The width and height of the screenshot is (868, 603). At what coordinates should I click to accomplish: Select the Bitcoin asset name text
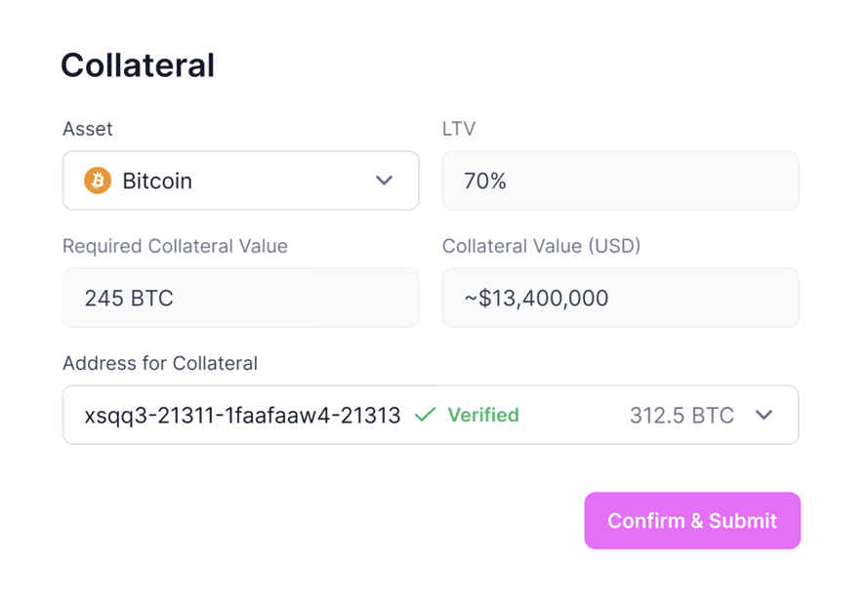pos(157,181)
